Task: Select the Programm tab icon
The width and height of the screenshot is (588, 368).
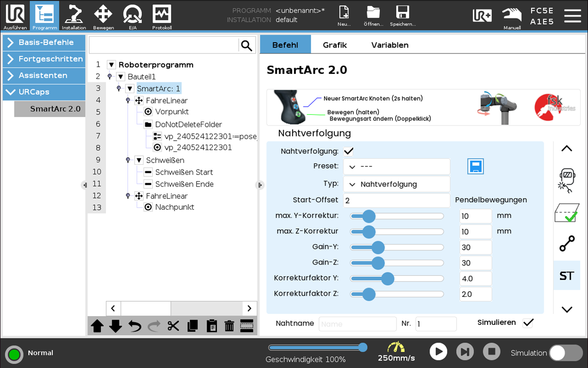Action: [x=45, y=16]
